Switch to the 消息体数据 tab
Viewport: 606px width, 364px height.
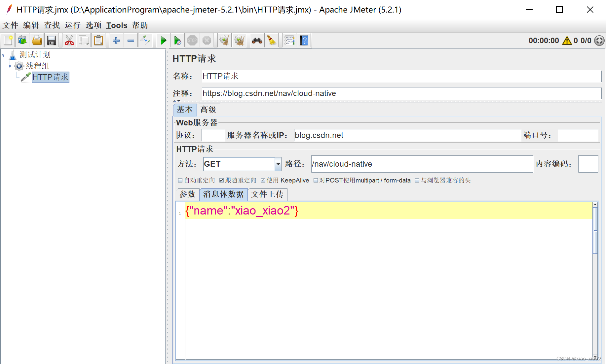pyautogui.click(x=224, y=194)
